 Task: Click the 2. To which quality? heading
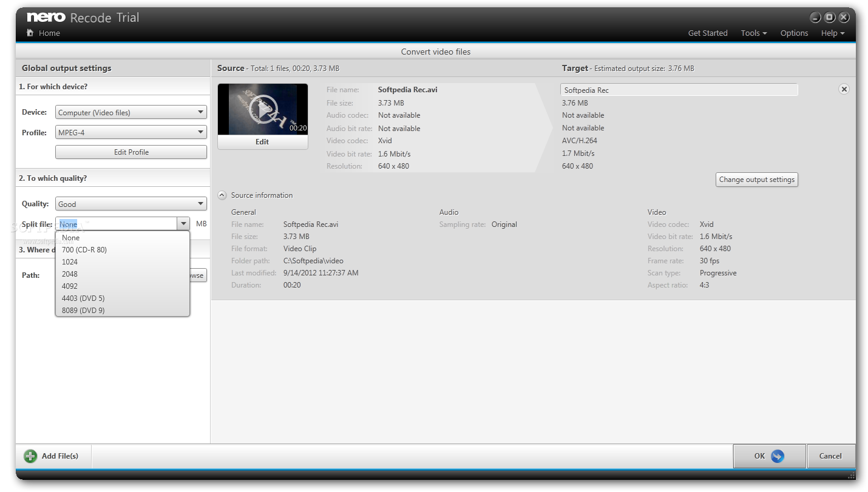coord(53,178)
